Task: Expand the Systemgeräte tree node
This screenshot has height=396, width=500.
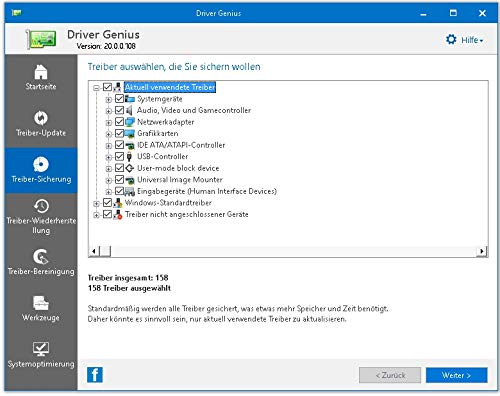Action: tap(108, 99)
